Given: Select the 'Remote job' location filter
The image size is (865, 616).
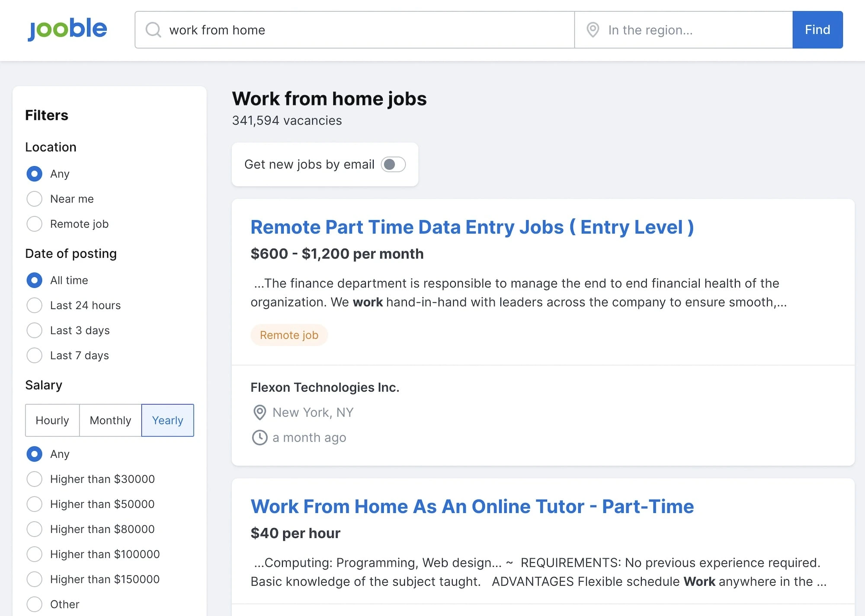Looking at the screenshot, I should (34, 224).
